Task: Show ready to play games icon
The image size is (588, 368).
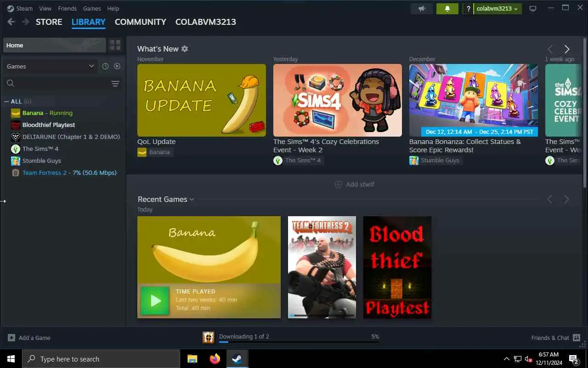Action: tap(117, 66)
